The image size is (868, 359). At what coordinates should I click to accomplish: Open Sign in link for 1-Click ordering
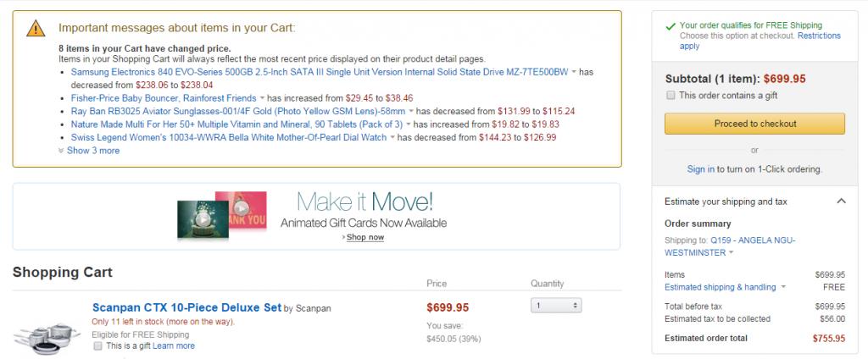[700, 169]
